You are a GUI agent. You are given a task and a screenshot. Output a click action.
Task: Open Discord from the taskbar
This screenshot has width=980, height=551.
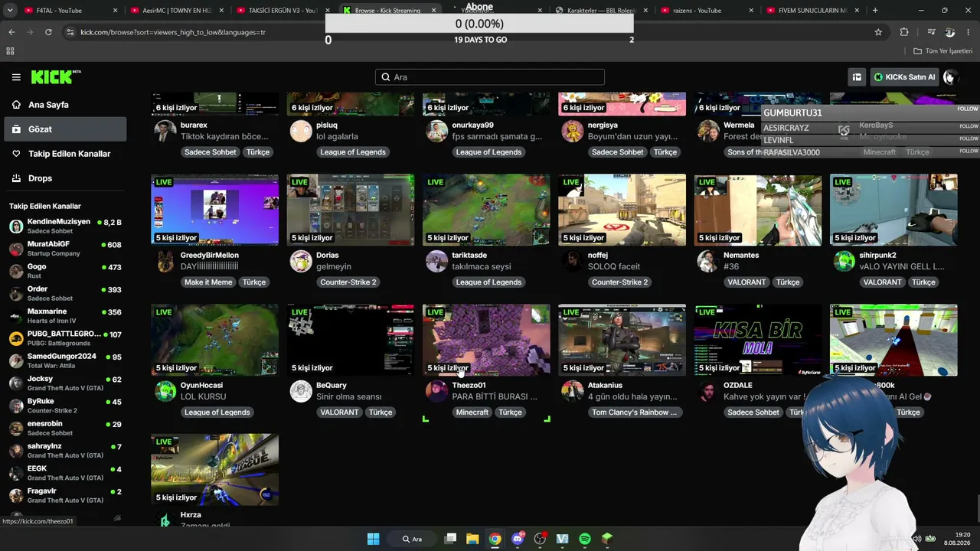click(x=518, y=539)
